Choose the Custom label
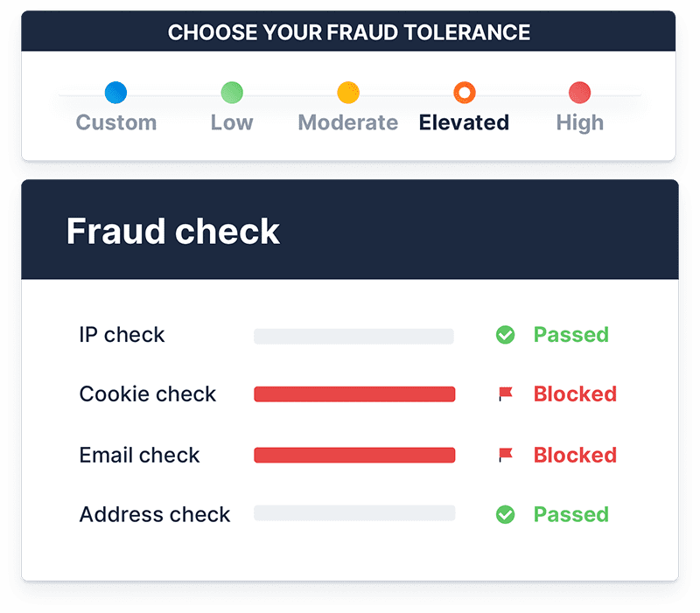 [x=116, y=122]
